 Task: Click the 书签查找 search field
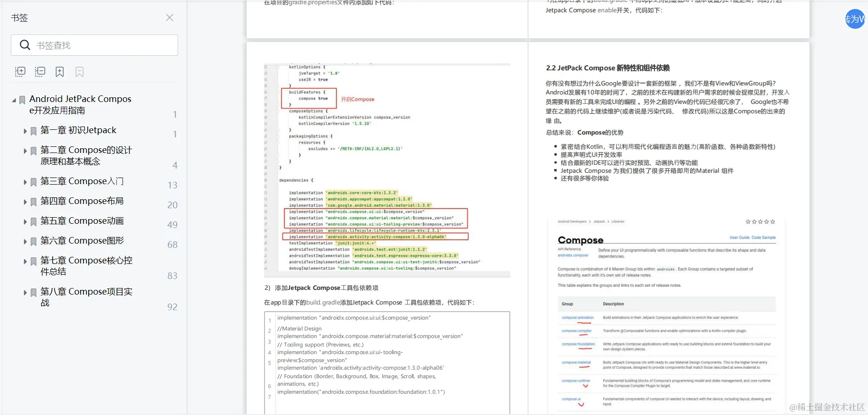(95, 45)
